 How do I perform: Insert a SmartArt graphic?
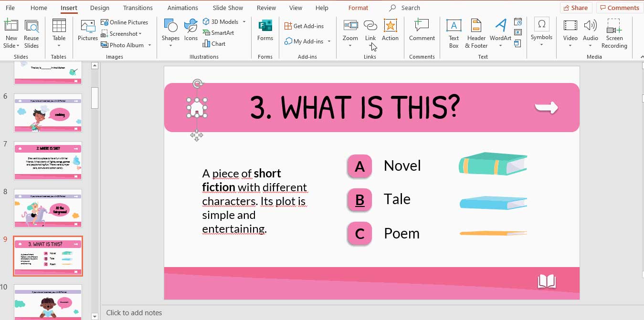pyautogui.click(x=219, y=32)
